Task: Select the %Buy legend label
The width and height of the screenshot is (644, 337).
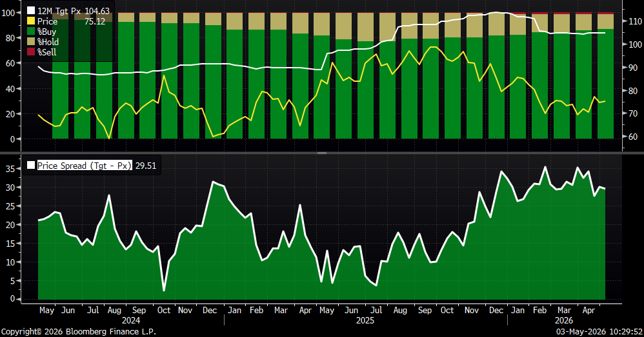Action: [46, 32]
